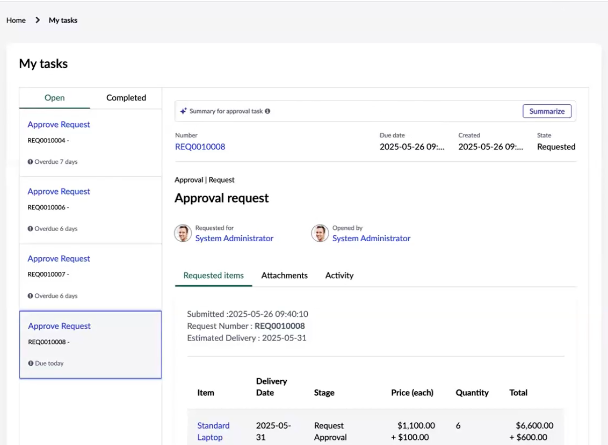The image size is (608, 445).
Task: Click the Requested for System Administrator link
Action: (x=234, y=238)
